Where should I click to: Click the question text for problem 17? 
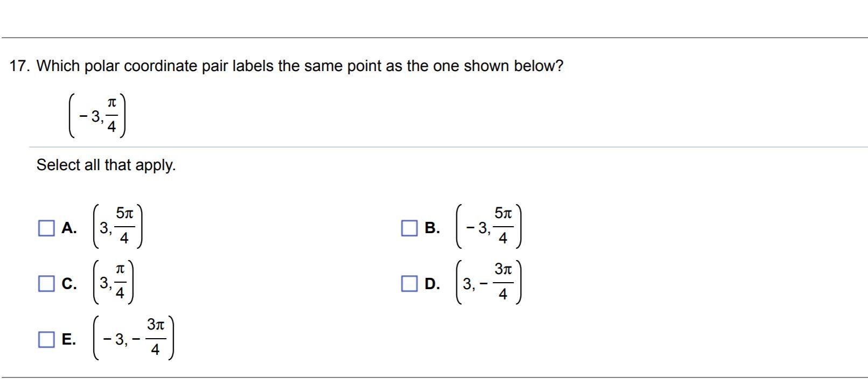pos(299,66)
